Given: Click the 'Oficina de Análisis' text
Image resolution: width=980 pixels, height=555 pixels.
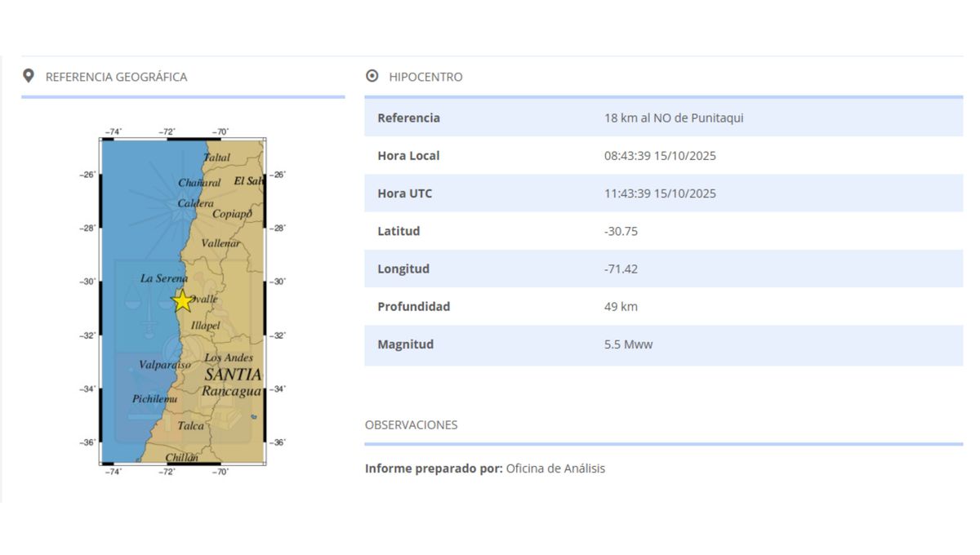Looking at the screenshot, I should tap(555, 468).
